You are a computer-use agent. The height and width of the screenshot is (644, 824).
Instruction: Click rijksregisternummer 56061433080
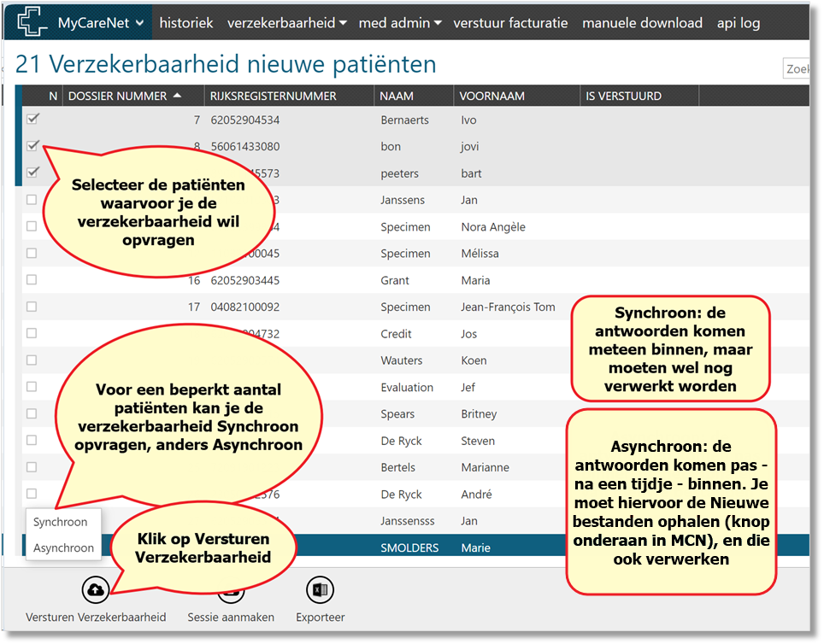coord(244,147)
